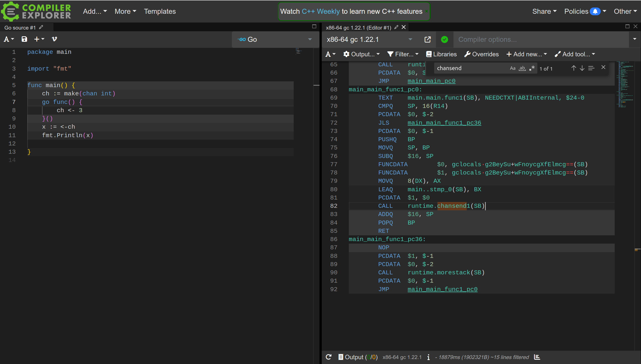641x364 pixels.
Task: Rename compiler tab via pencil icon
Action: (x=396, y=27)
